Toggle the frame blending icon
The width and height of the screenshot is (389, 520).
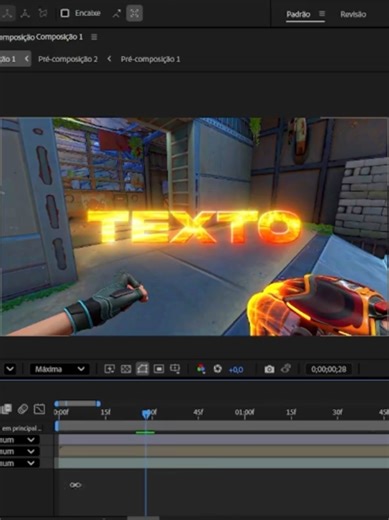pos(6,409)
